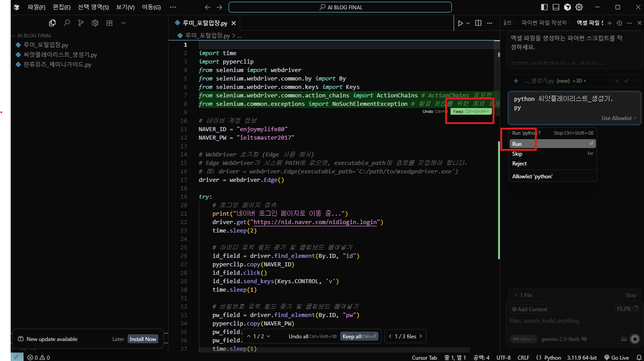Toggle the bottom panel layout icon
This screenshot has width=644, height=361.
coord(555,7)
